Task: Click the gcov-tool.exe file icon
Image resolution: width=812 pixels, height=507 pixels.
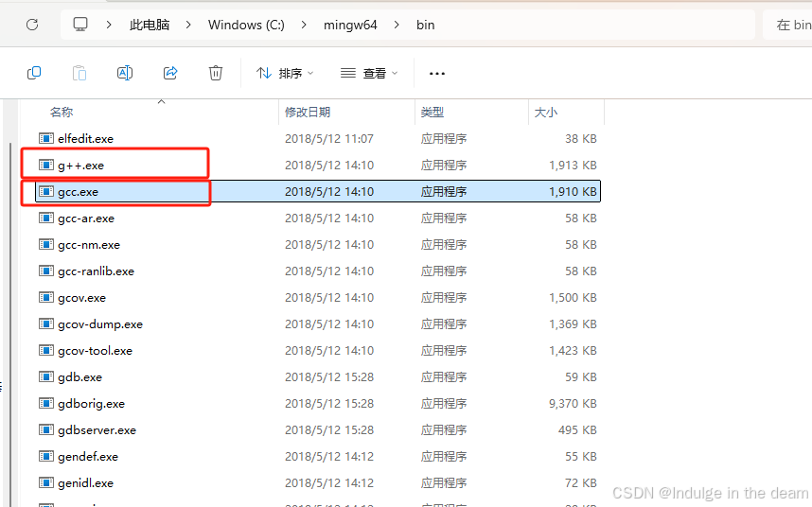Action: 46,350
